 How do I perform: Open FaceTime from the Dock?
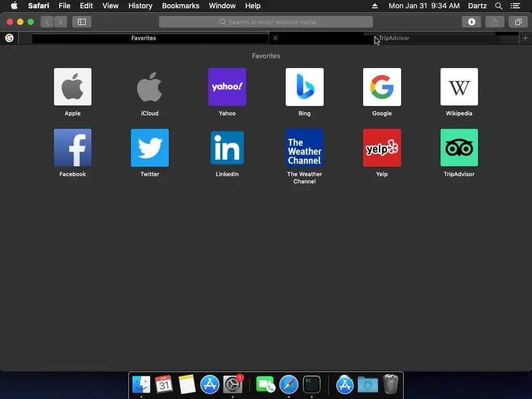(265, 384)
